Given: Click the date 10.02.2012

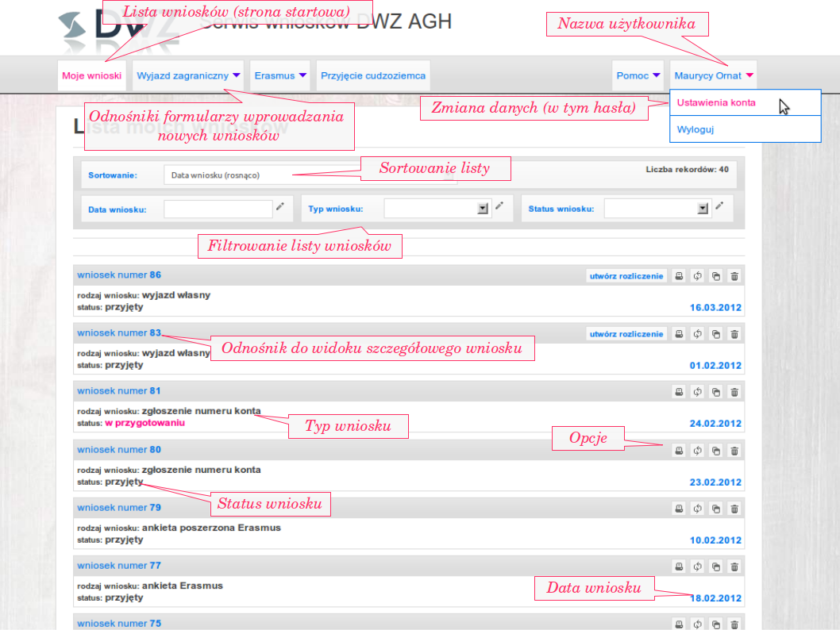Looking at the screenshot, I should [x=715, y=540].
